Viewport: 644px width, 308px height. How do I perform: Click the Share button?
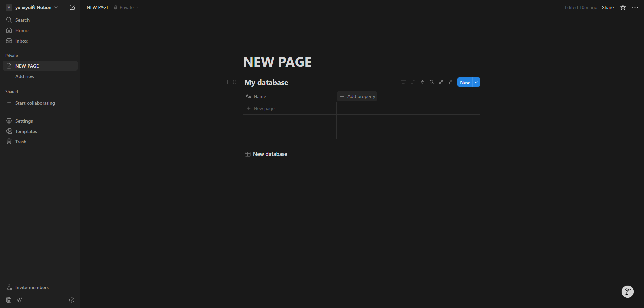coord(608,7)
